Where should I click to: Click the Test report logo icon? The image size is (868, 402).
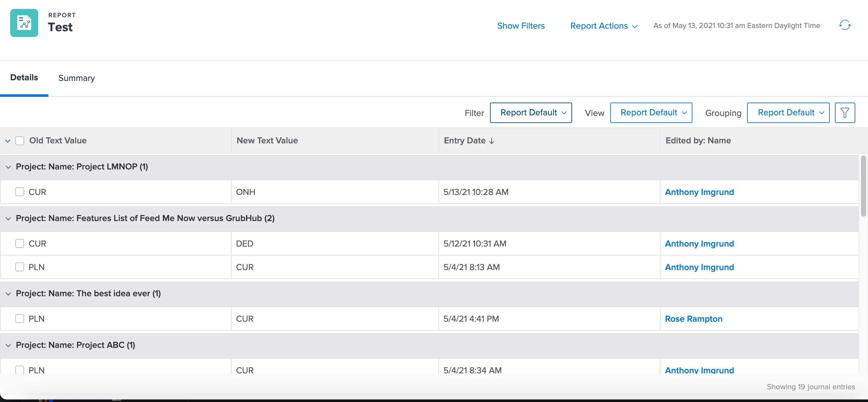[24, 23]
